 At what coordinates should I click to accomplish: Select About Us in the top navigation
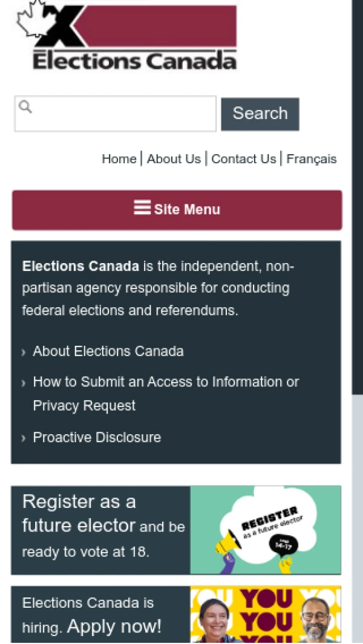point(174,158)
